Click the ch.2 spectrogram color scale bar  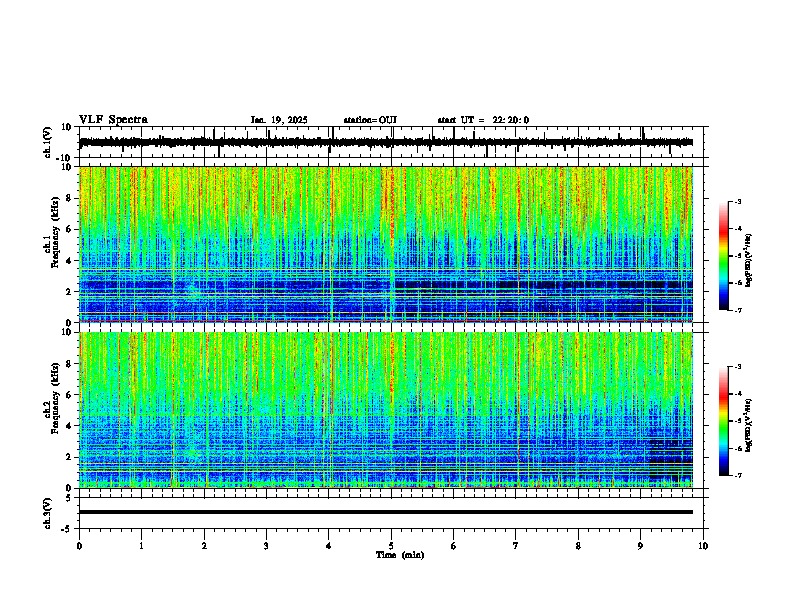click(x=724, y=421)
